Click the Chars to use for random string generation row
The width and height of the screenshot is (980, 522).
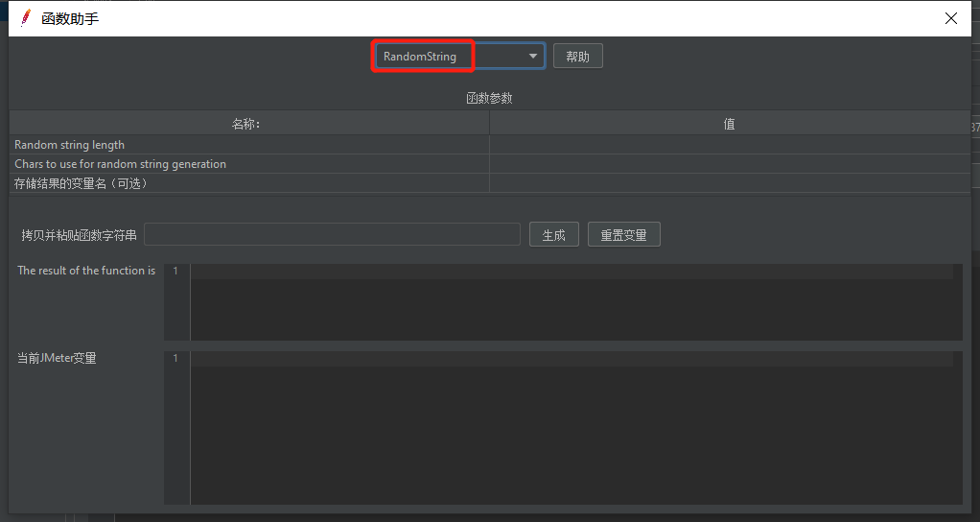pyautogui.click(x=249, y=164)
